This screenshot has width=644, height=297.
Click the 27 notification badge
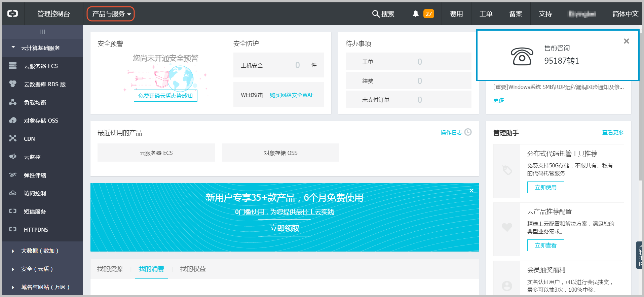[x=428, y=14]
